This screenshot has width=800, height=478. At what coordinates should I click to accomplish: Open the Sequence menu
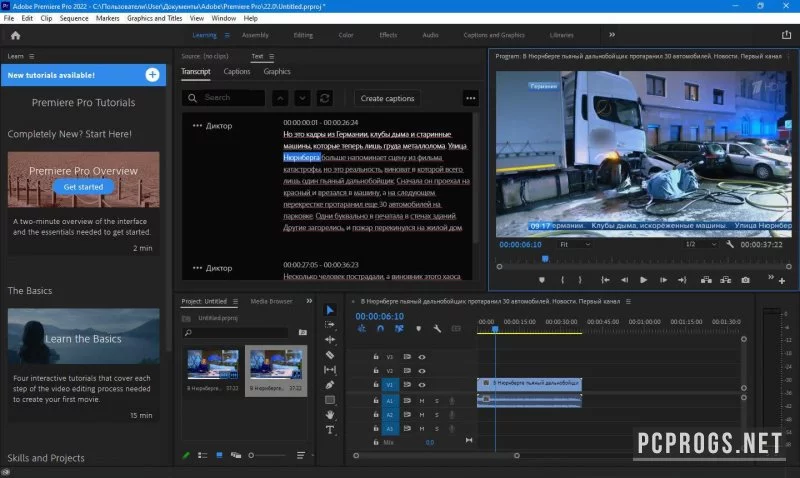pos(74,18)
